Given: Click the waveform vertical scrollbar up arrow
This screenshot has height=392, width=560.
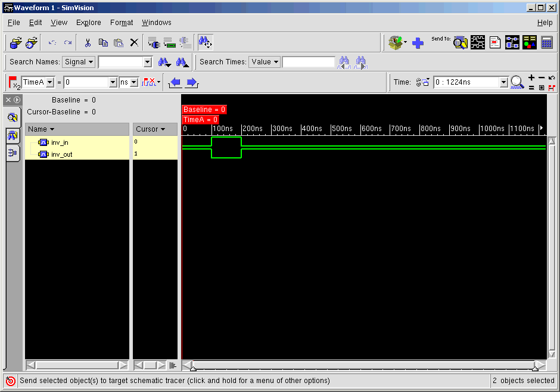Looking at the screenshot, I should [552, 141].
